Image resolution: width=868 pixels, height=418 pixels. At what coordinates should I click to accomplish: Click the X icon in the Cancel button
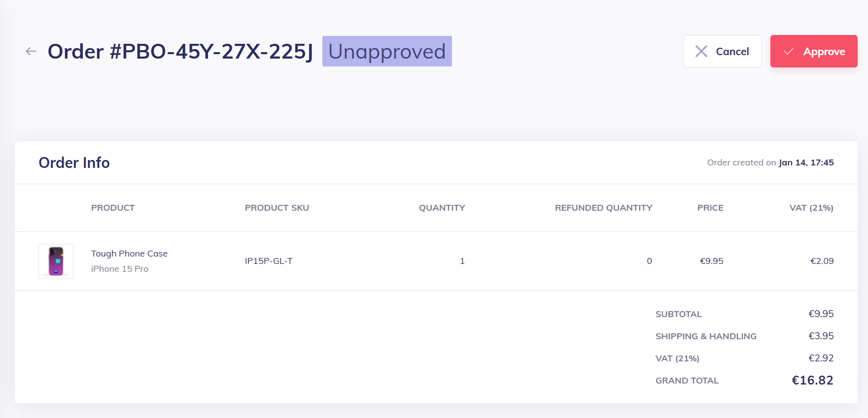(x=701, y=51)
